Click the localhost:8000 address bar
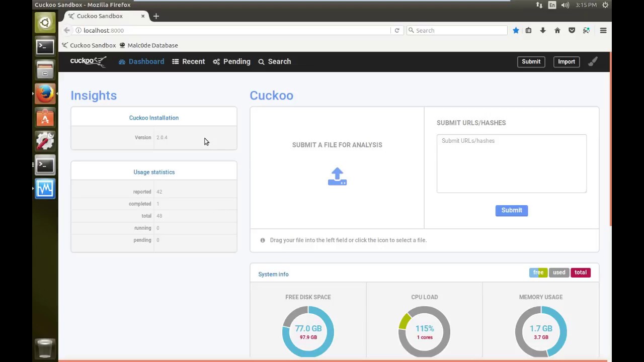Screen dimensions: 644x362 (x=231, y=30)
